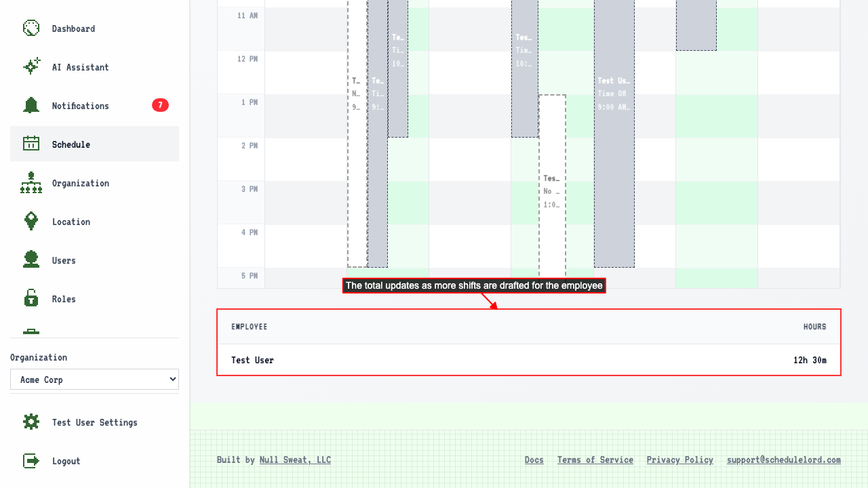
Task: Open the Users section
Action: coord(94,260)
